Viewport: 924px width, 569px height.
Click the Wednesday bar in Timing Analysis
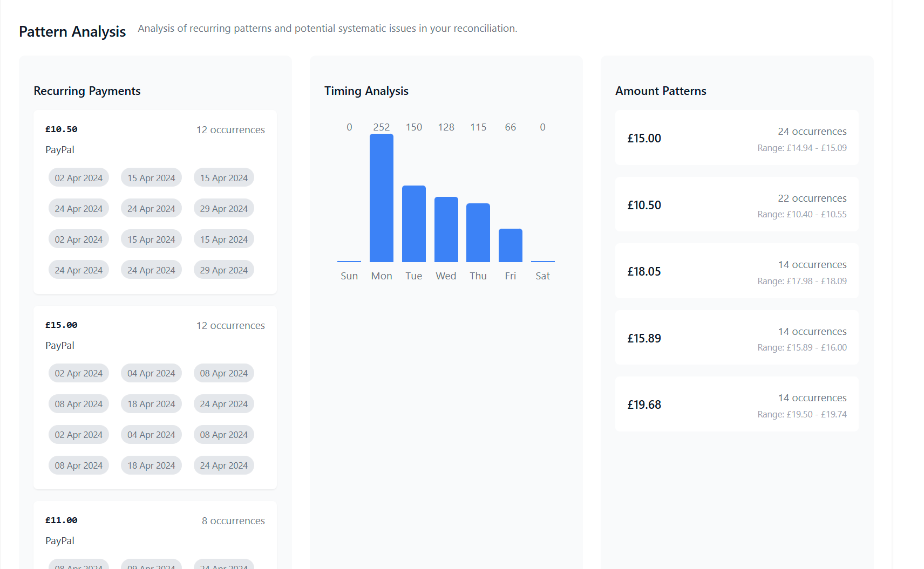click(446, 229)
